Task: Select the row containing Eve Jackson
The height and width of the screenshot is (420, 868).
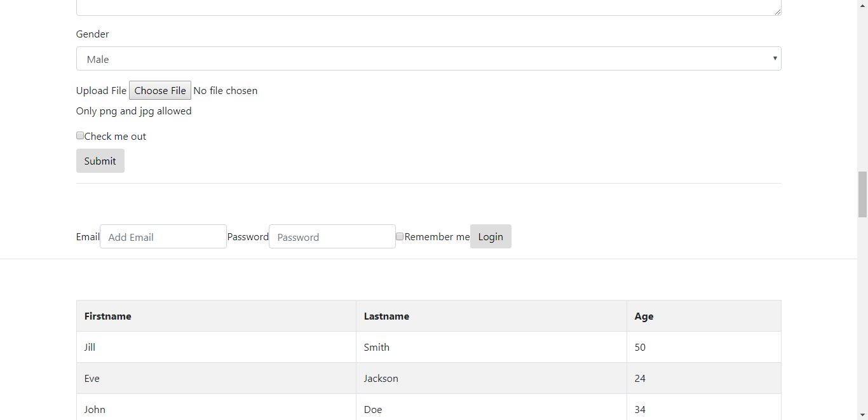Action: coord(92,378)
